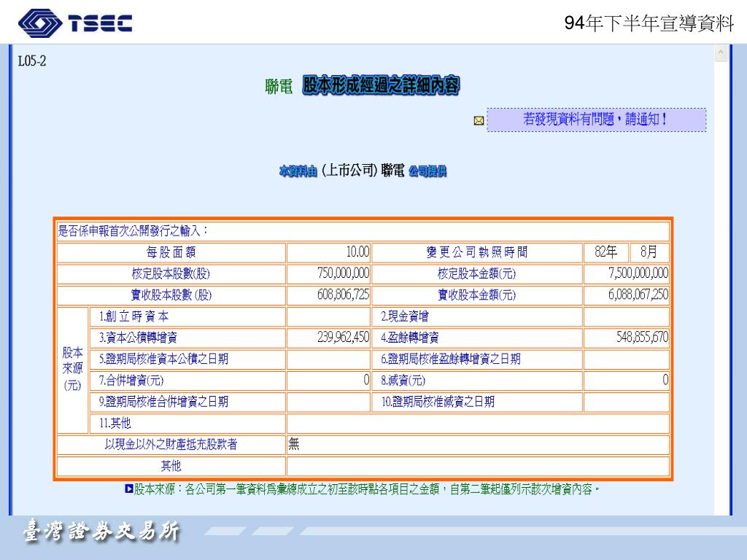This screenshot has height=560, width=747.
Task: Click the '239,962,450' value
Action: point(343,338)
